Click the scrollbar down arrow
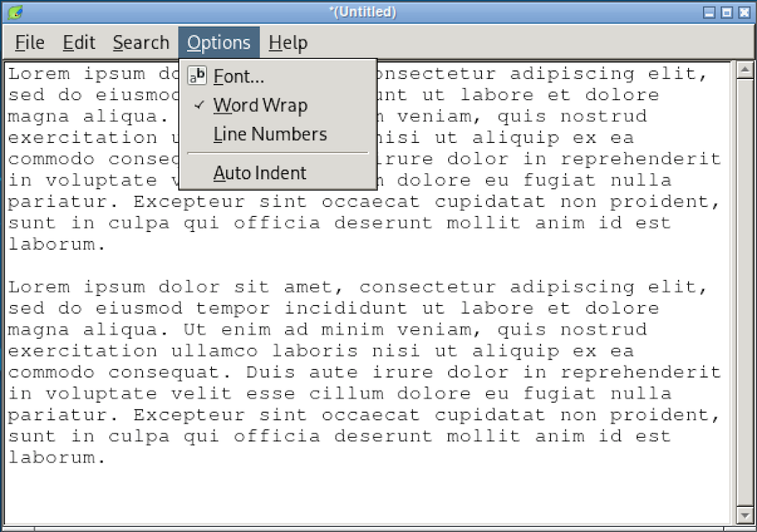 [x=744, y=514]
